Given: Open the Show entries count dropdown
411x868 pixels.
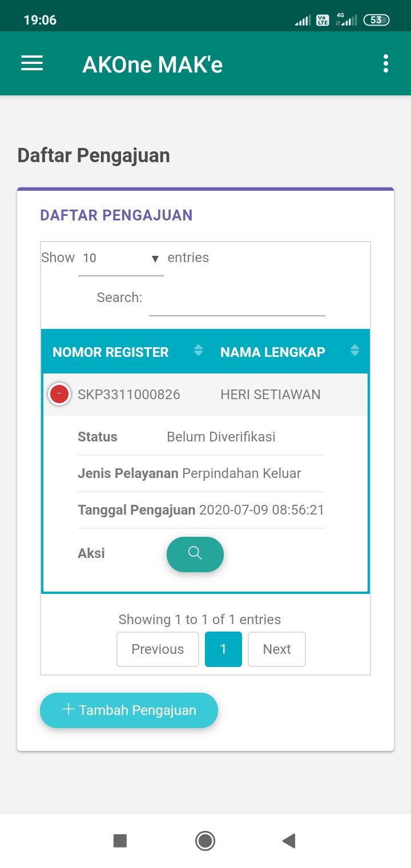Looking at the screenshot, I should (x=121, y=259).
